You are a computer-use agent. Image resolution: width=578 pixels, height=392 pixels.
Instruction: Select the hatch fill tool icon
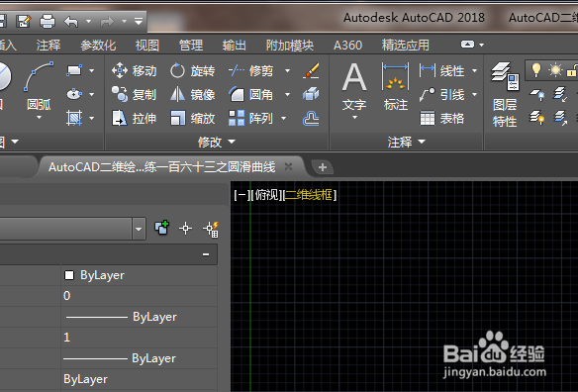(x=74, y=118)
